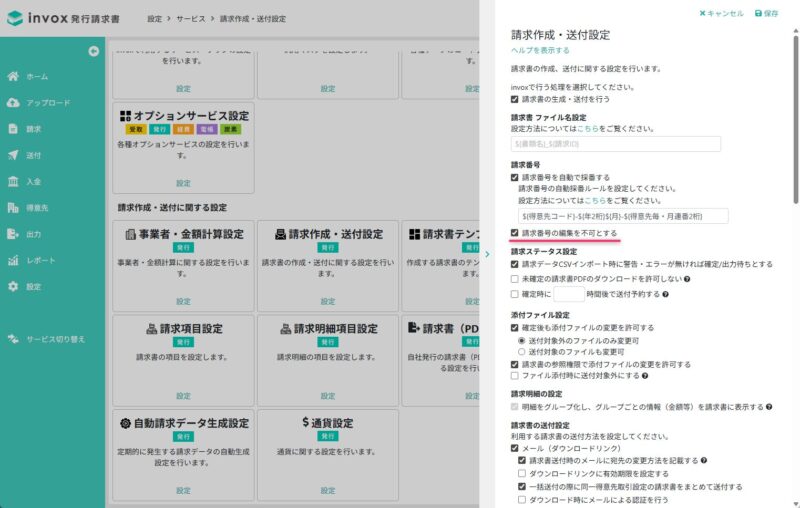Click 設定 in the breadcrumb
This screenshot has height=508, width=800.
[x=155, y=19]
